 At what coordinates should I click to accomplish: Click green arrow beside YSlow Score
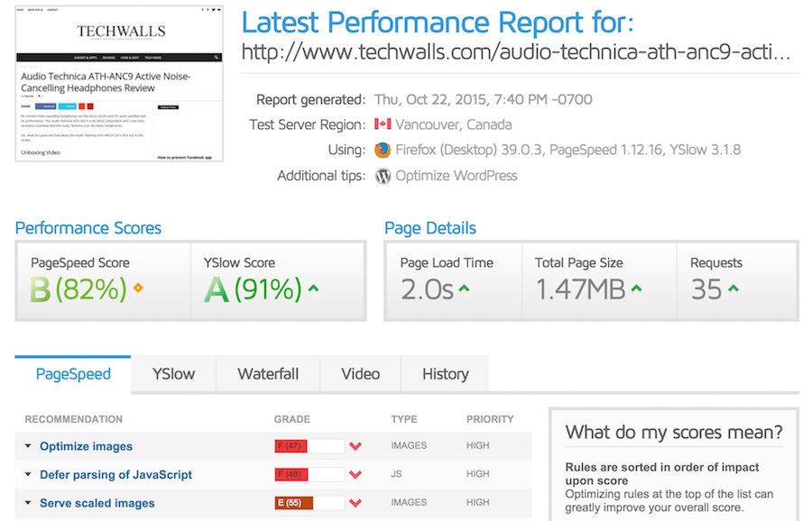point(314,289)
